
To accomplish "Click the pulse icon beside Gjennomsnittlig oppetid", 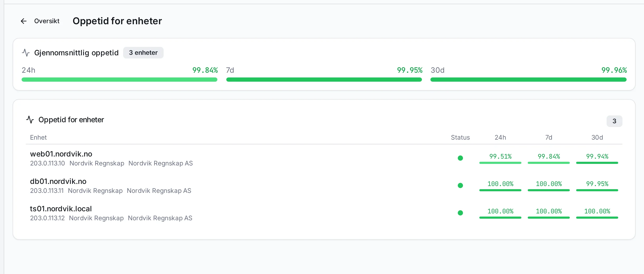I will 26,53.
